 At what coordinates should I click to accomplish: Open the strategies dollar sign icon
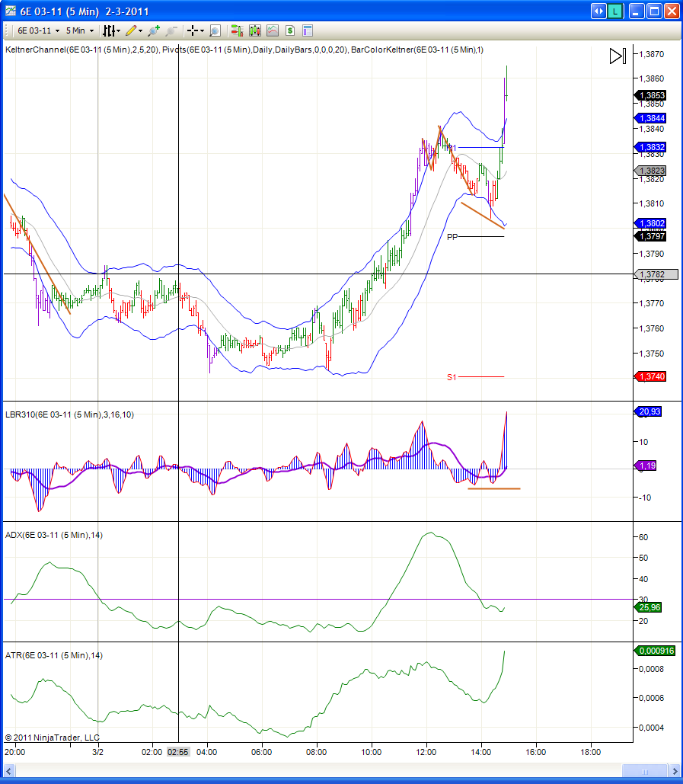click(x=290, y=30)
